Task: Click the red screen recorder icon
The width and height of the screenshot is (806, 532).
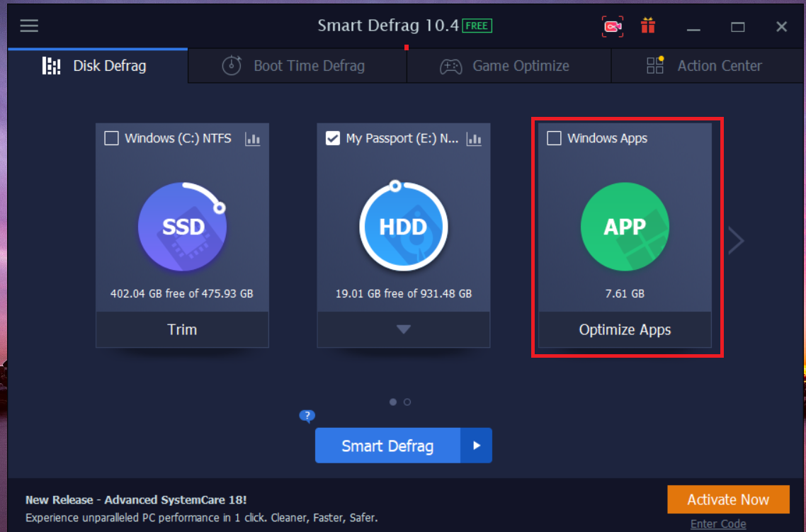Action: [x=612, y=26]
